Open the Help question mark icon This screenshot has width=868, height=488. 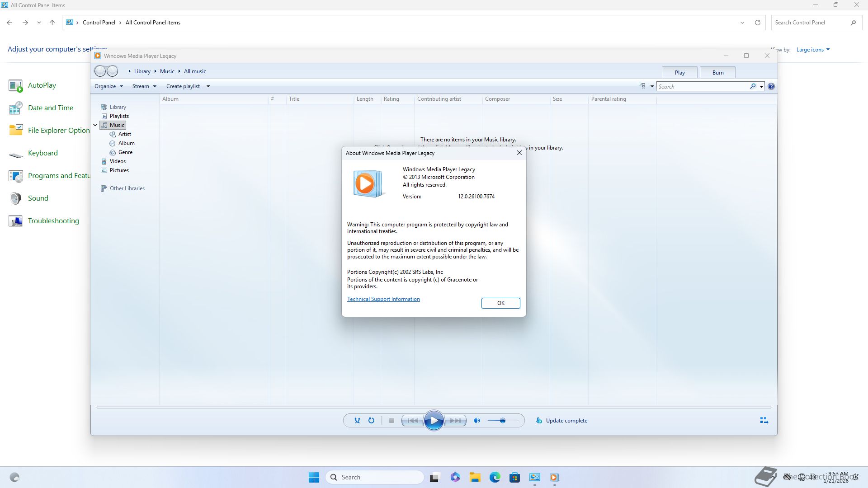pos(771,86)
